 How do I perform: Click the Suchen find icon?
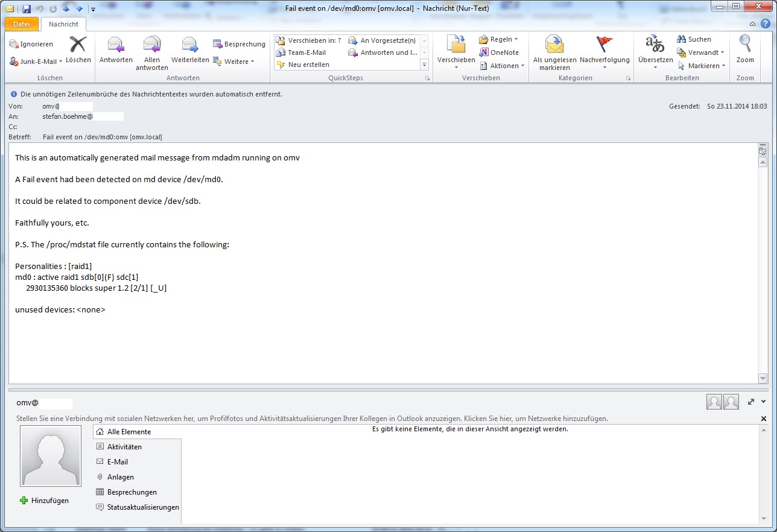pos(694,39)
